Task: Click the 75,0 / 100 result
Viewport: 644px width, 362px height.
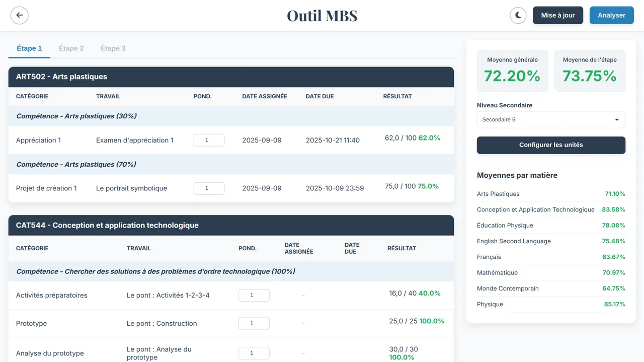Action: pos(412,186)
